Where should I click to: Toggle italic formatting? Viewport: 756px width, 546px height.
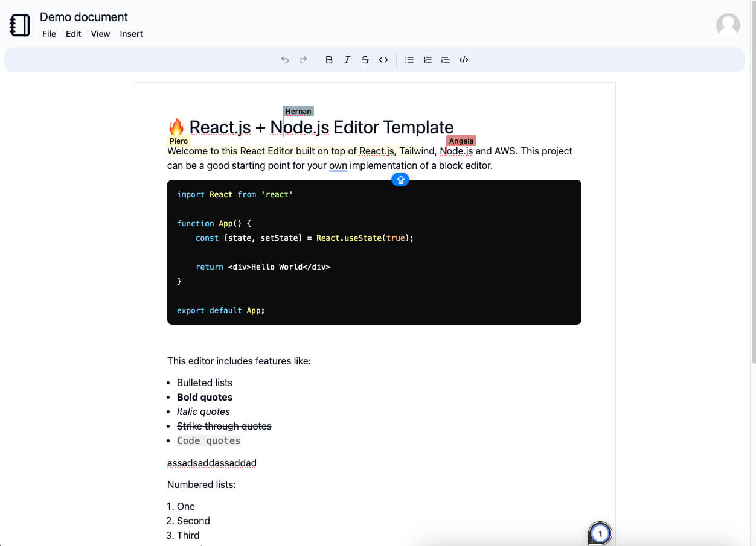[347, 60]
